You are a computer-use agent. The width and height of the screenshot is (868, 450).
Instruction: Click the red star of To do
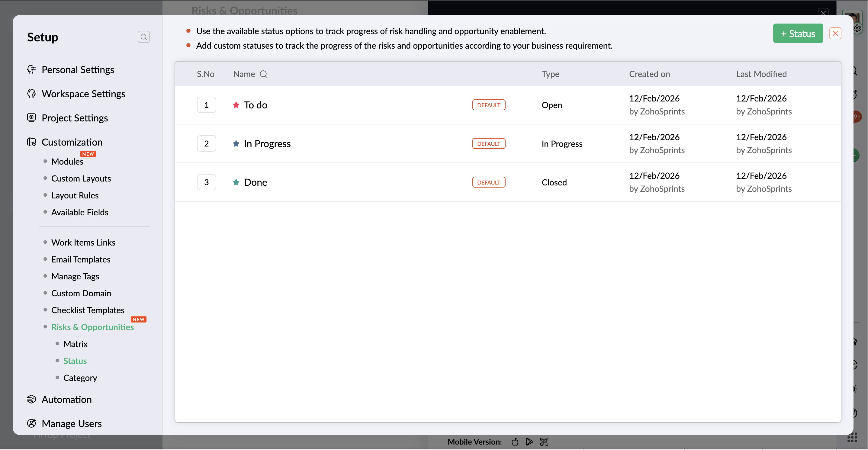236,105
